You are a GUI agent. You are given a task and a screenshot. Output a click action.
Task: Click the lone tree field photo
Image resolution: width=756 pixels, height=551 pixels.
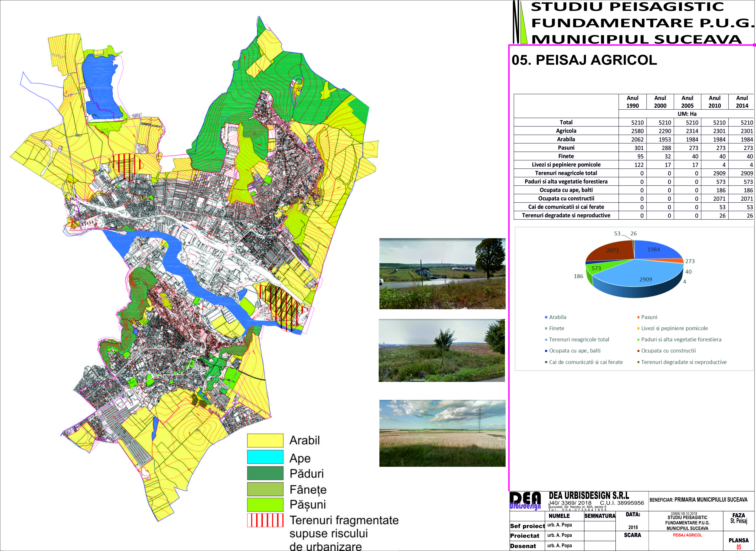pos(442,350)
